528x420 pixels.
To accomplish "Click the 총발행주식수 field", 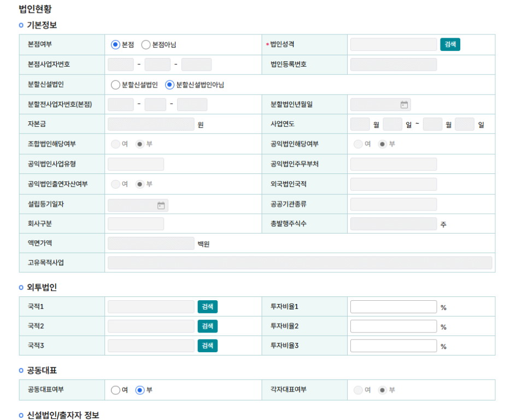I will pos(394,224).
